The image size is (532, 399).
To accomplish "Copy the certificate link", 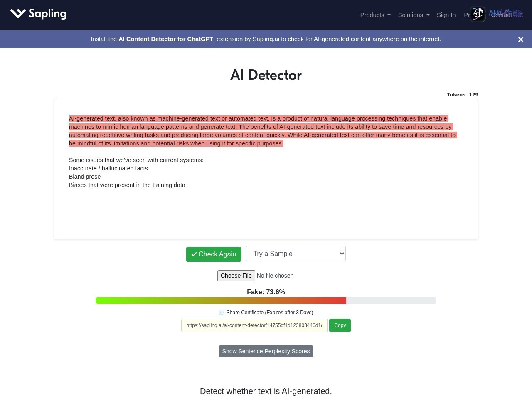I will [340, 325].
